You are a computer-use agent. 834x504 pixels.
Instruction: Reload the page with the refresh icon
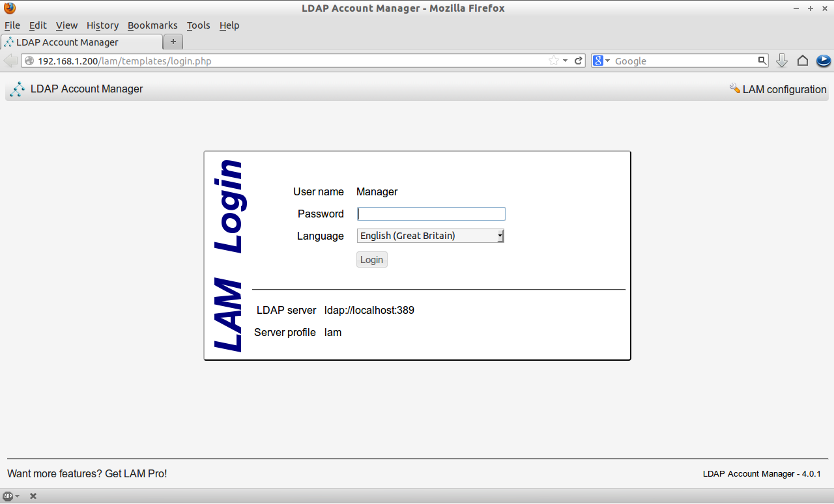click(578, 61)
